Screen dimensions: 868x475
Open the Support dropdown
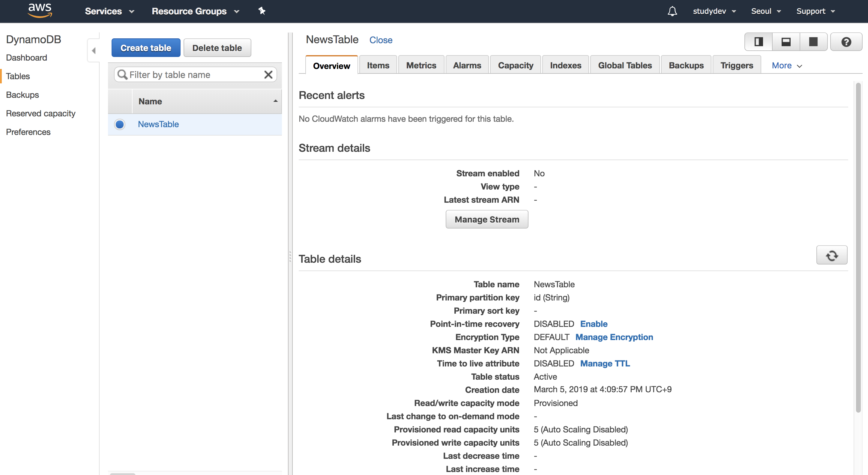coord(816,11)
